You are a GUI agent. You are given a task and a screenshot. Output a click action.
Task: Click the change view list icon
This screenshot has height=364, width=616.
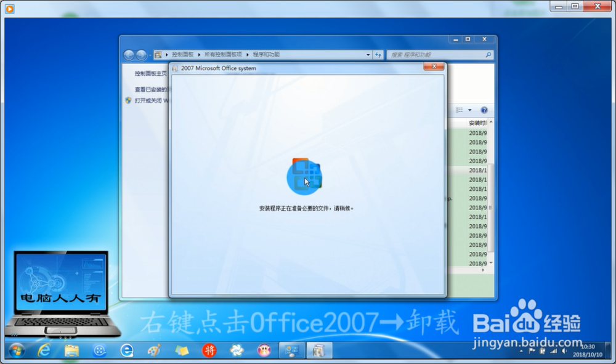[460, 110]
